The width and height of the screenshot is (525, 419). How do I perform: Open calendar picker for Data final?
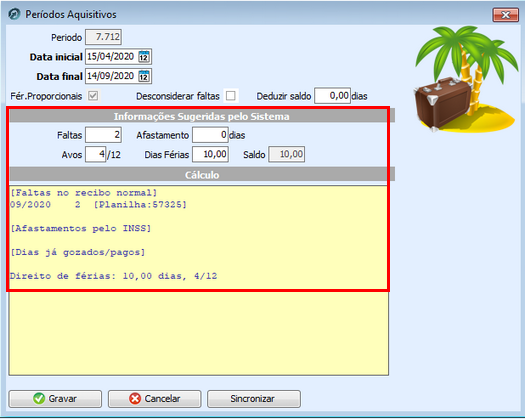pyautogui.click(x=144, y=76)
